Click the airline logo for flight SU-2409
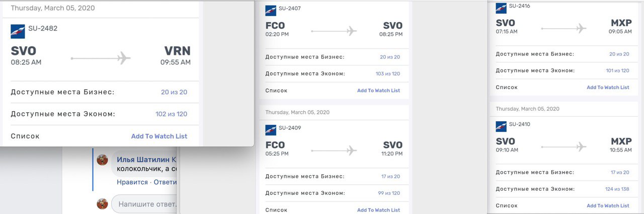 point(271,130)
